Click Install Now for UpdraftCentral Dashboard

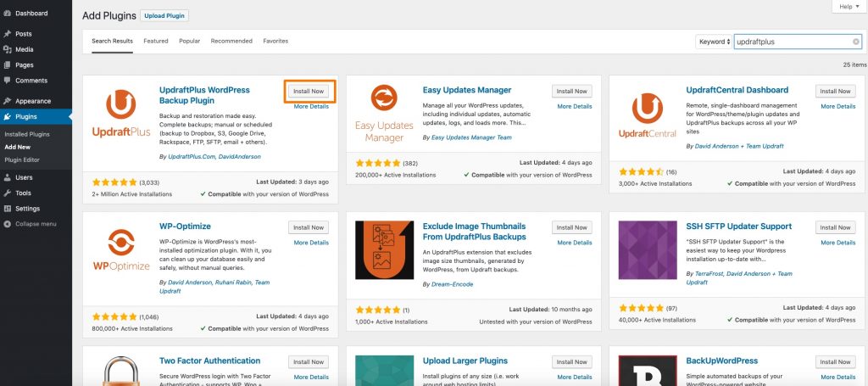[835, 92]
